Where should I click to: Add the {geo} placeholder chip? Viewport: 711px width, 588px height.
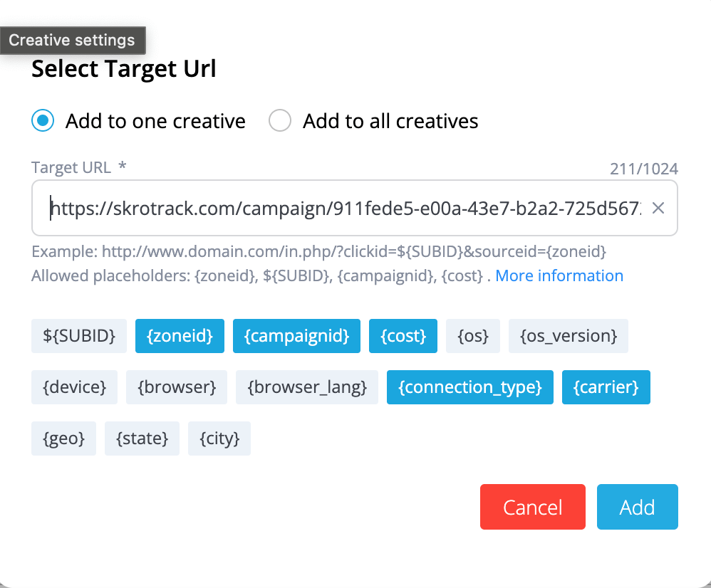63,439
